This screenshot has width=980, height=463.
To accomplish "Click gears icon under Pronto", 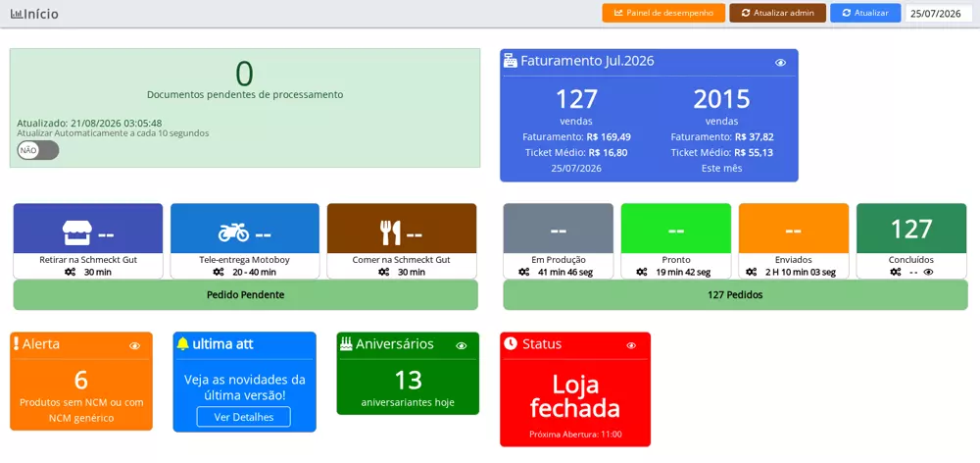I will 641,272.
